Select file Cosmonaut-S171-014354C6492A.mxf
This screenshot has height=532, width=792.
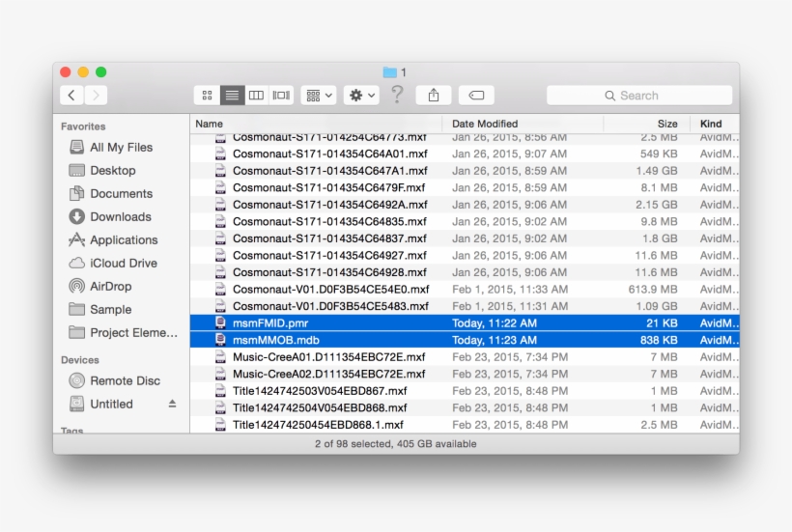pos(465,205)
